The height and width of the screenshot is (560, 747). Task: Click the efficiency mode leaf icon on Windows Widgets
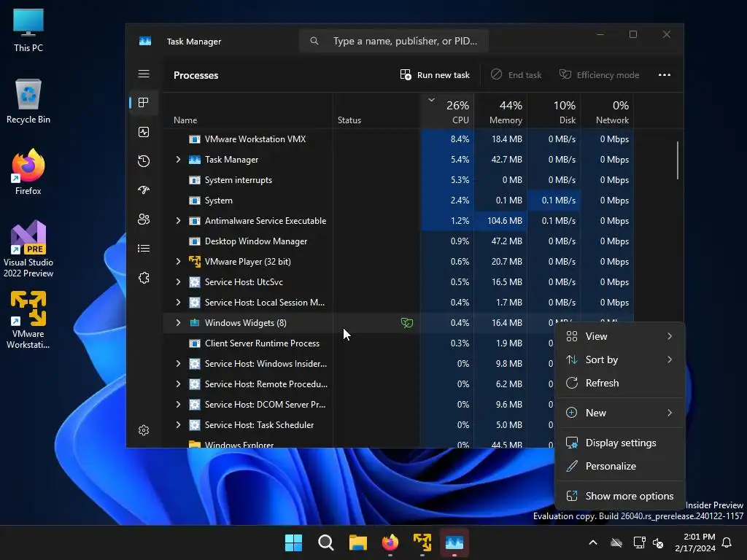[406, 323]
